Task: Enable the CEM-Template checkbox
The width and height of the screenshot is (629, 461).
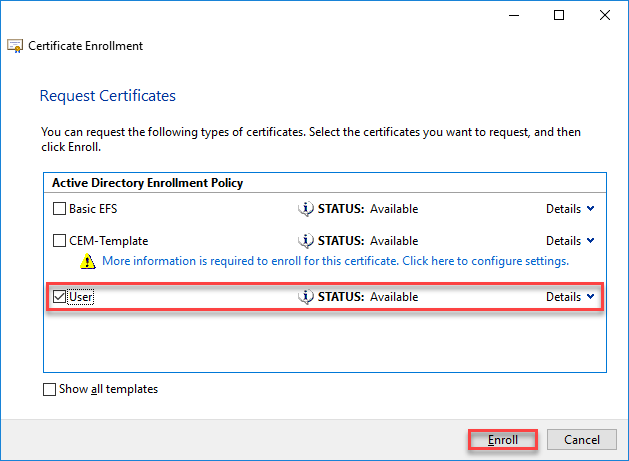Action: pos(59,241)
